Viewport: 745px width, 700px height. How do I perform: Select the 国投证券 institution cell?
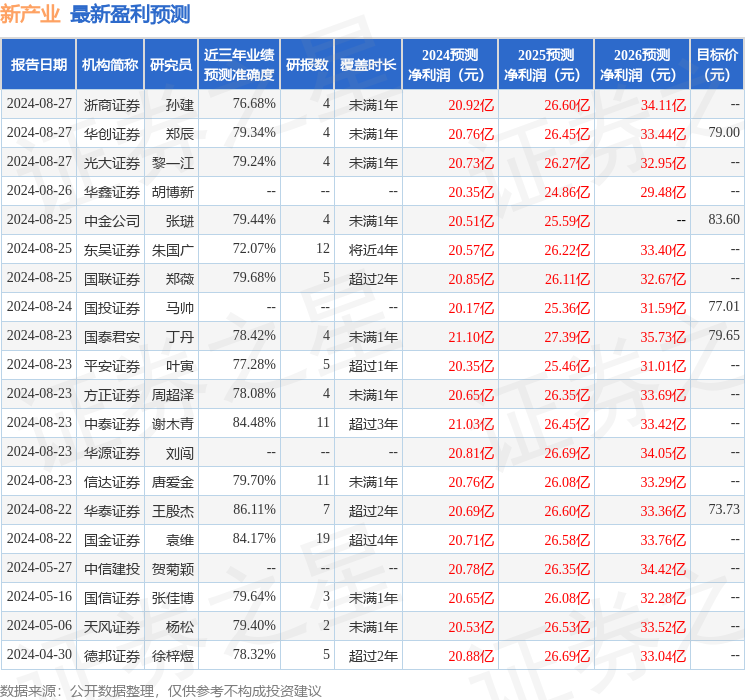112,308
